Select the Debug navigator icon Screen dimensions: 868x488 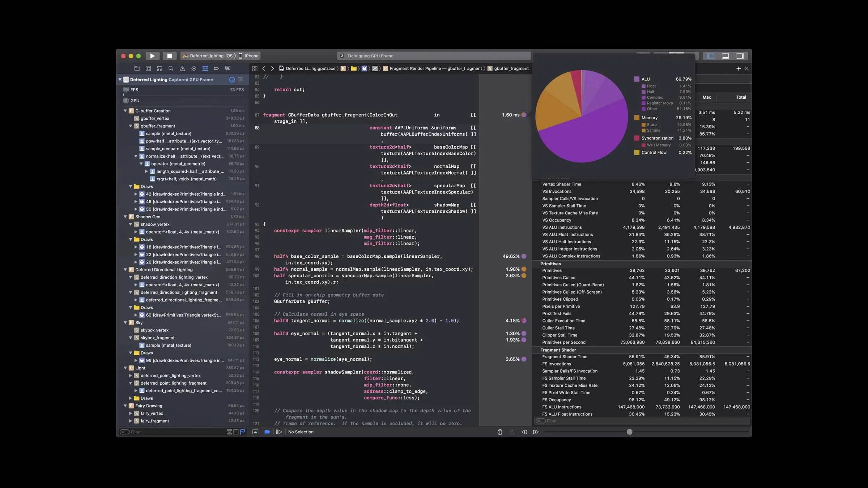tap(205, 68)
